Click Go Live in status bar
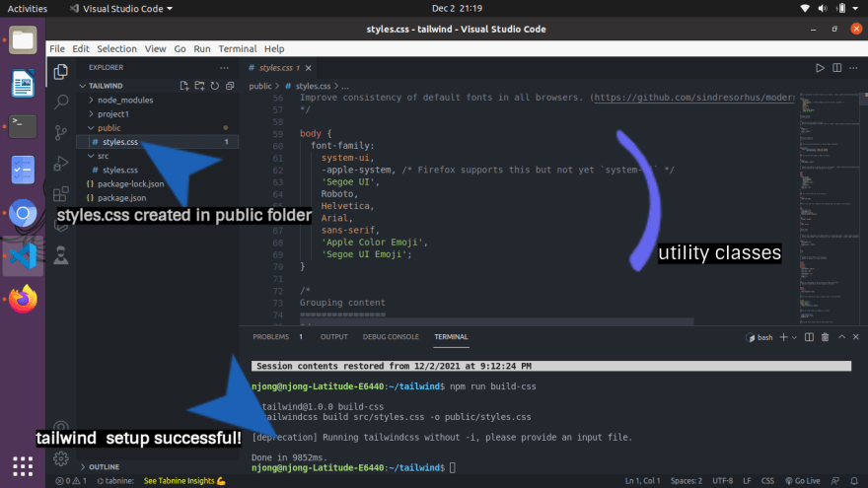 803,481
